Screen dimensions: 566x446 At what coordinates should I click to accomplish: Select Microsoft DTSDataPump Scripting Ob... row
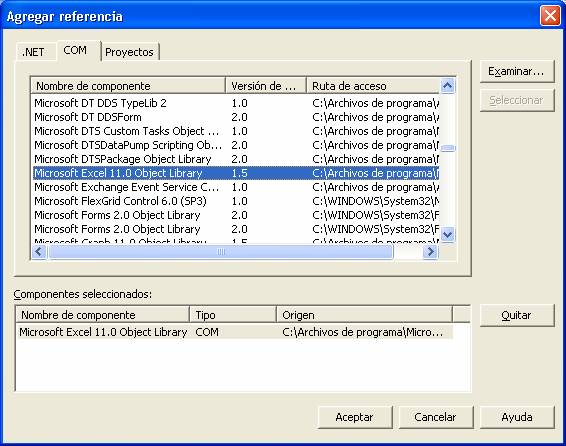[x=236, y=145]
